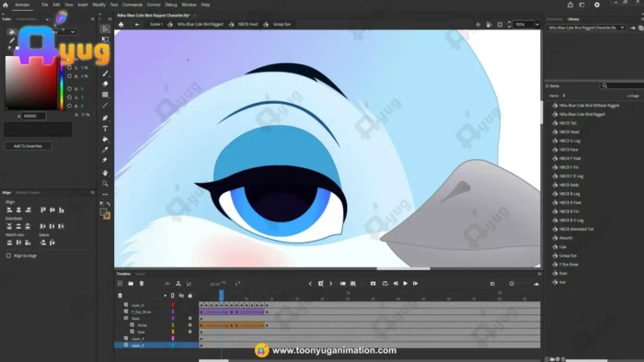Image resolution: width=644 pixels, height=362 pixels.
Task: Select the B blue radio button
Action: coord(69,106)
